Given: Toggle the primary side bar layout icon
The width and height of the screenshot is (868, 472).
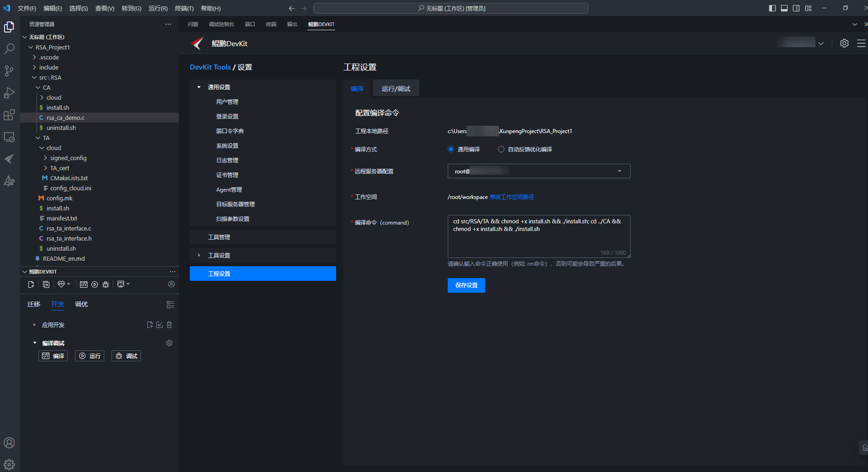Looking at the screenshot, I should click(772, 8).
